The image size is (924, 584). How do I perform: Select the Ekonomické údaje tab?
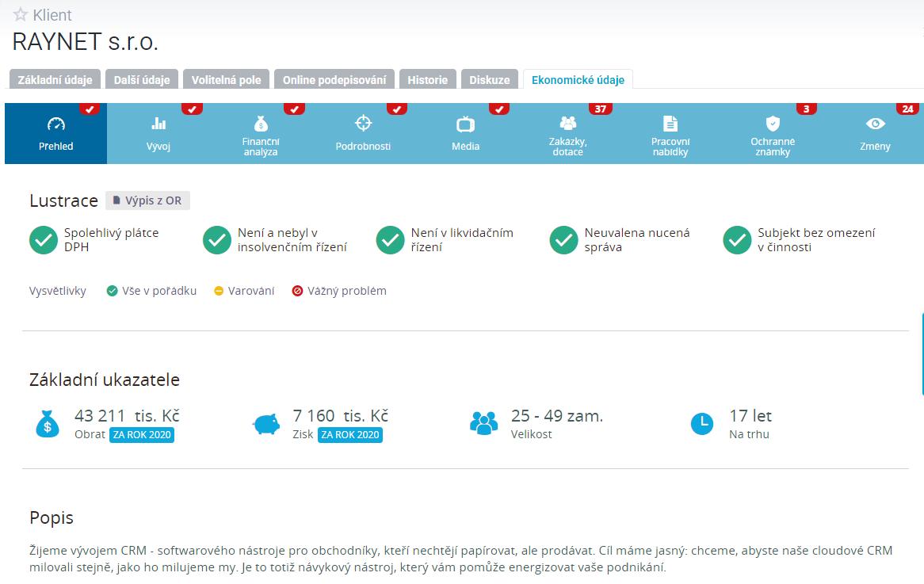point(578,79)
